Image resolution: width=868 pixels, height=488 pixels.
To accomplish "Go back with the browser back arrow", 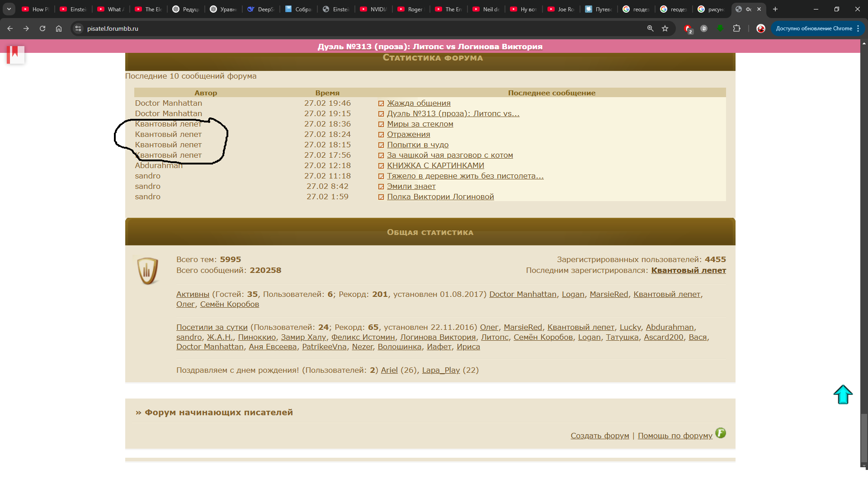I will (10, 28).
